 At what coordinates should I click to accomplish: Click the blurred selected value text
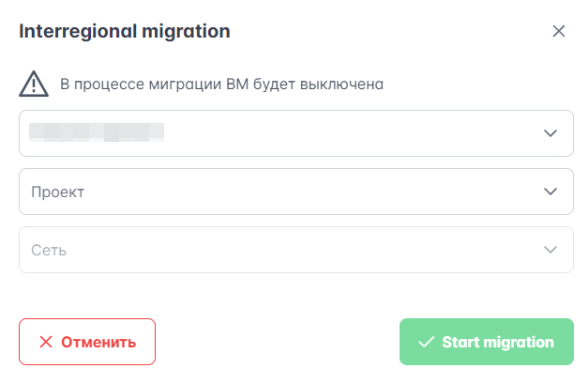click(x=97, y=132)
